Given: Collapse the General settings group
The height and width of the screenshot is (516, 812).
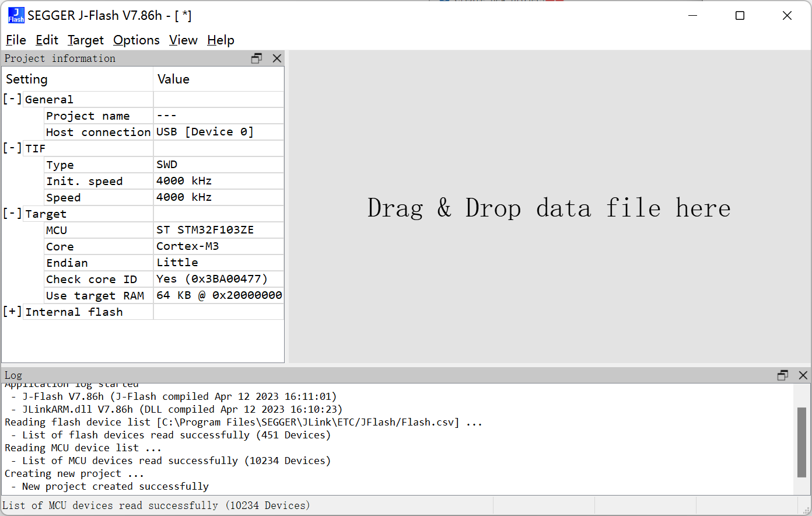Looking at the screenshot, I should point(12,99).
